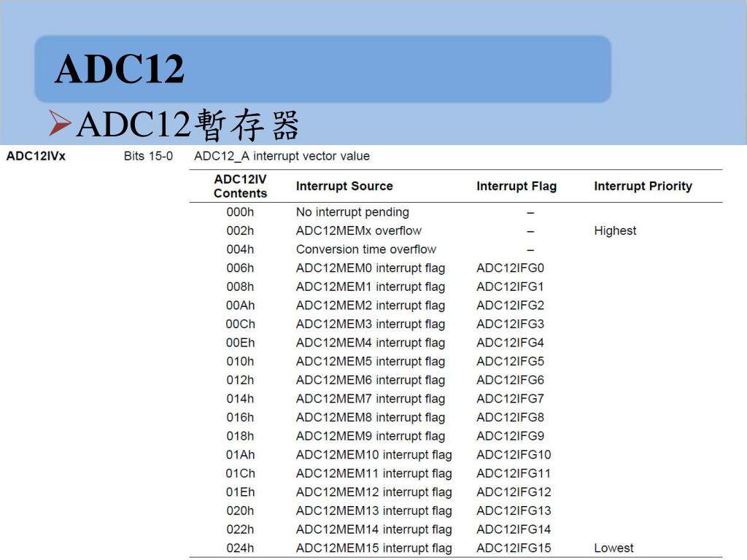This screenshot has height=560, width=747.
Task: Select the 002h contents cell
Action: coord(240,230)
